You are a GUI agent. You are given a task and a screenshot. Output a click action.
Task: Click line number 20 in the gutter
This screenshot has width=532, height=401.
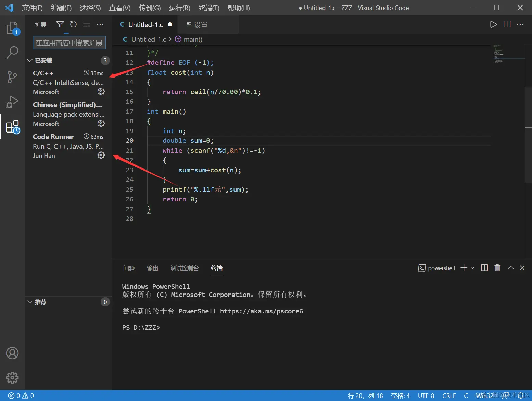pyautogui.click(x=129, y=141)
